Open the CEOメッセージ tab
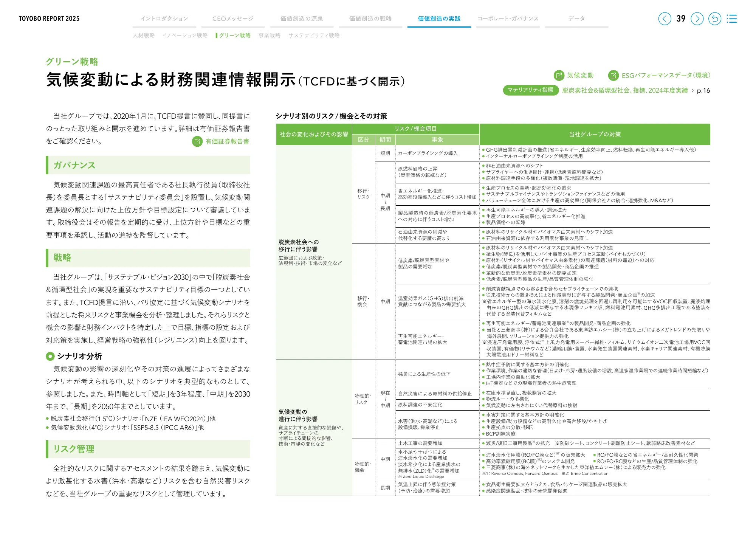The image size is (756, 535). click(233, 19)
